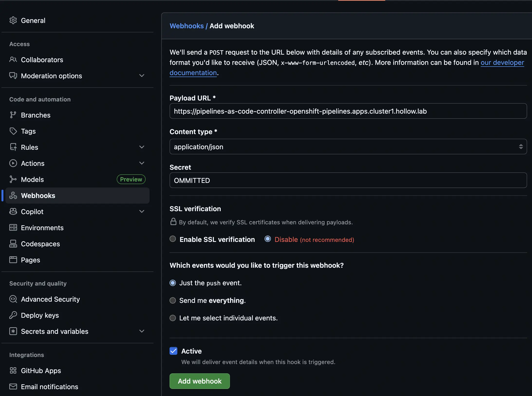Viewport: 532px width, 396px height.
Task: Click the Add webhook button
Action: coord(199,381)
